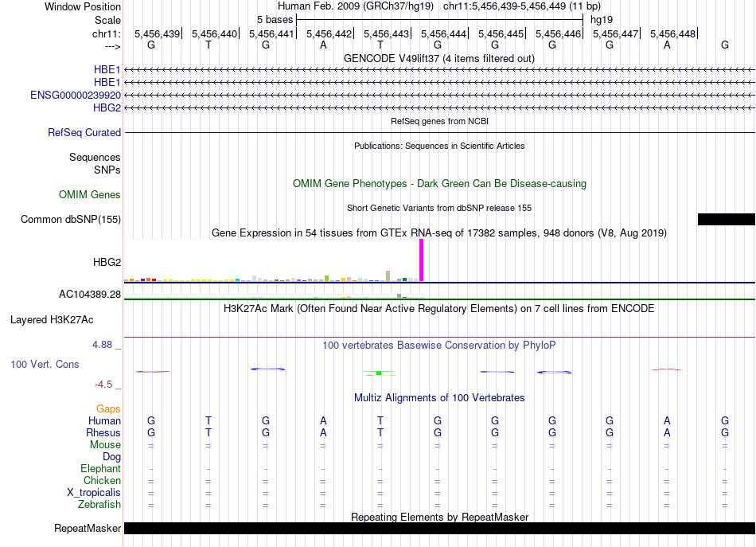Click position label 5,456,447
Viewport: 756px width, 547px height.
click(616, 33)
